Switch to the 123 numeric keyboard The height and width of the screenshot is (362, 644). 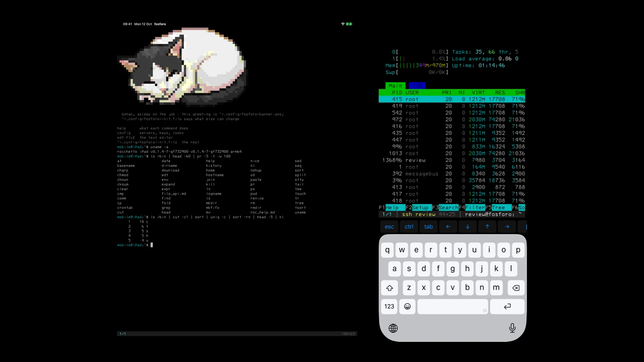[389, 306]
